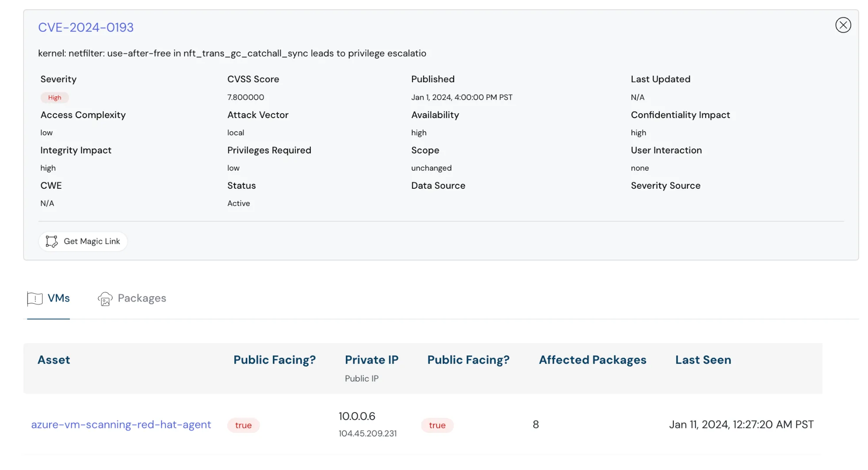Click the true badge right of the IP addresses
The width and height of the screenshot is (868, 470).
437,425
